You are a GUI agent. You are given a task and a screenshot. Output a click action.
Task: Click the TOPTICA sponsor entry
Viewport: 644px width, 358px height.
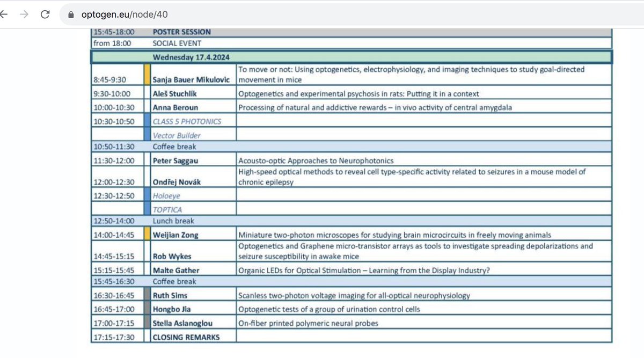pyautogui.click(x=167, y=210)
